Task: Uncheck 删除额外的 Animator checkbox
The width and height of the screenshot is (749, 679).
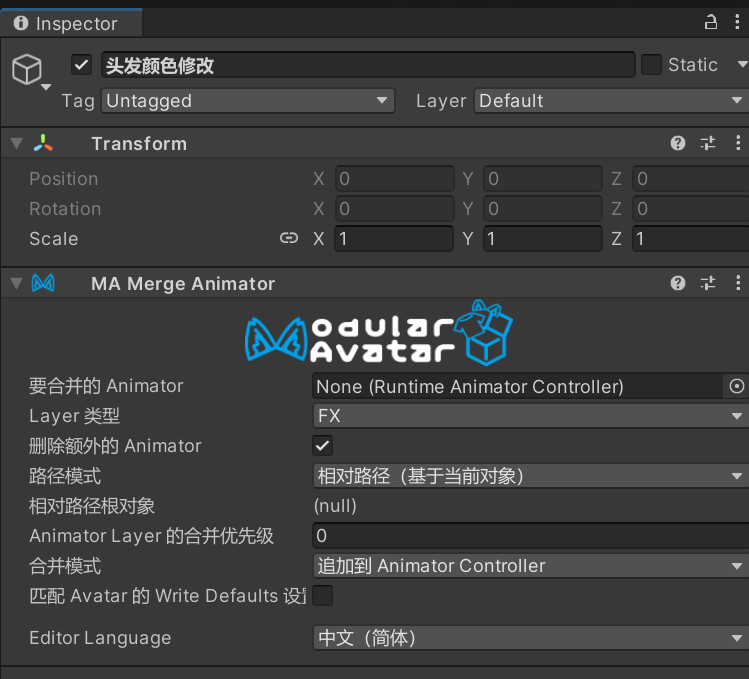Action: (323, 446)
